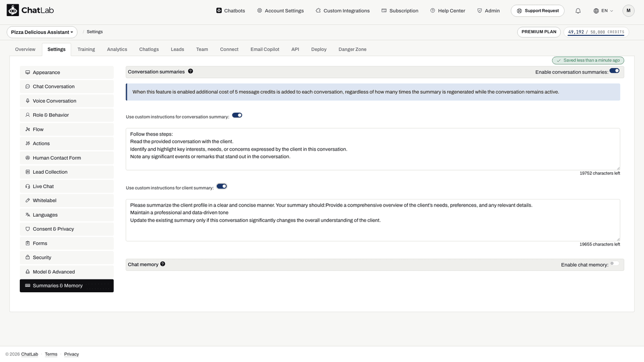This screenshot has width=644, height=362.
Task: Click the Chat Conversation bubble icon
Action: coord(27,86)
